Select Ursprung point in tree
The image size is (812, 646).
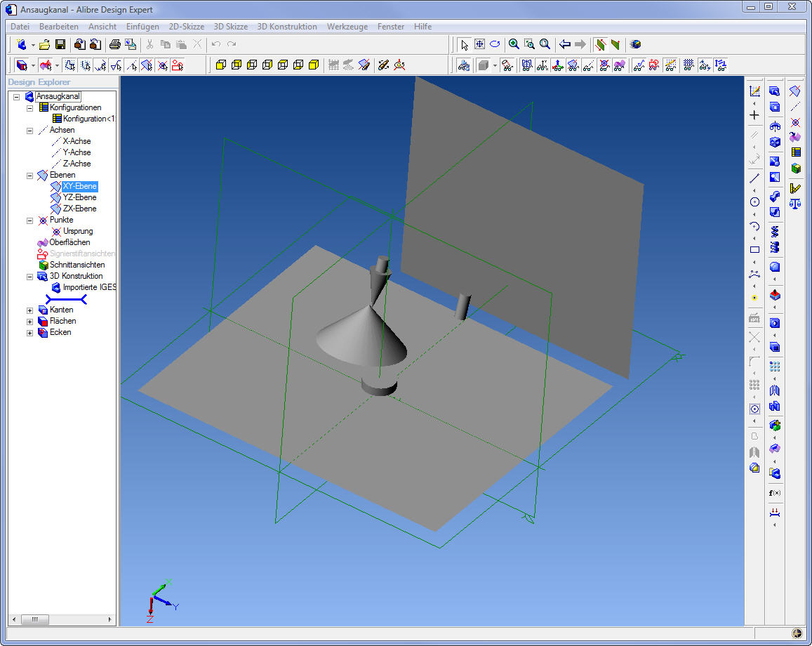78,231
